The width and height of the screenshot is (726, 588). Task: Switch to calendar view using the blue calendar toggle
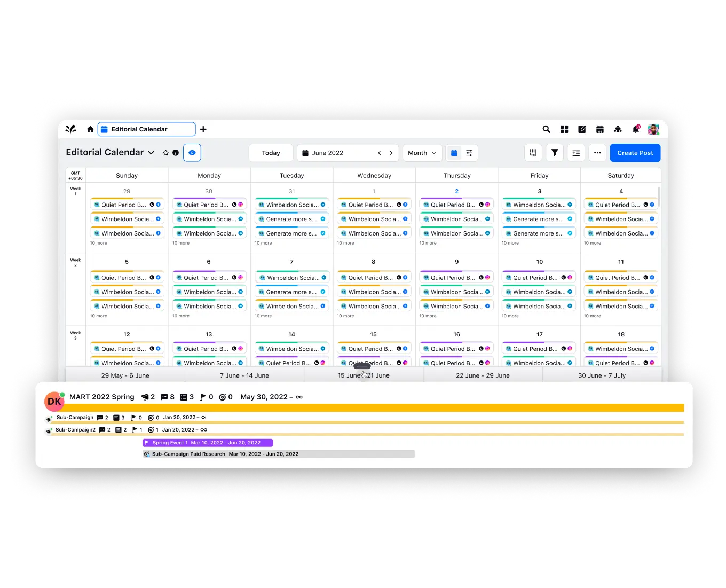coord(454,153)
